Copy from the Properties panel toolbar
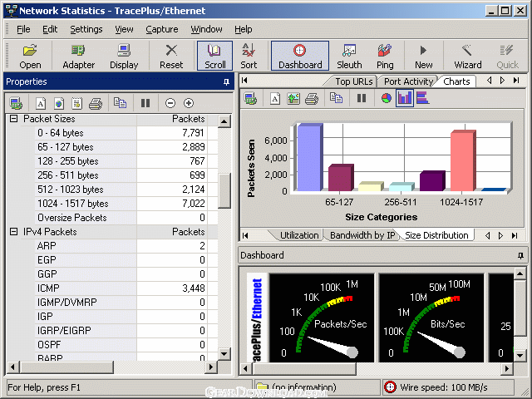532x399 pixels. click(120, 102)
